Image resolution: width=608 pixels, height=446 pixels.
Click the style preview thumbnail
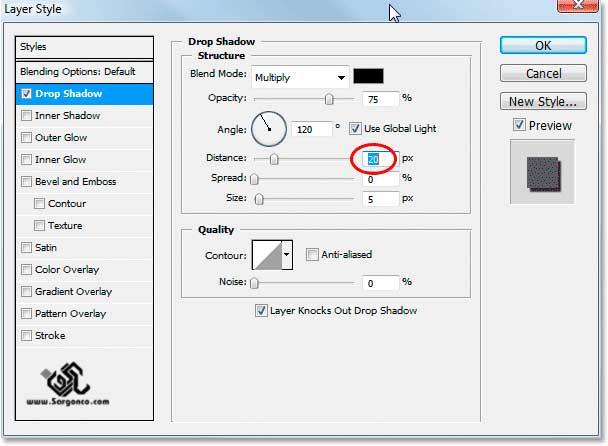541,172
